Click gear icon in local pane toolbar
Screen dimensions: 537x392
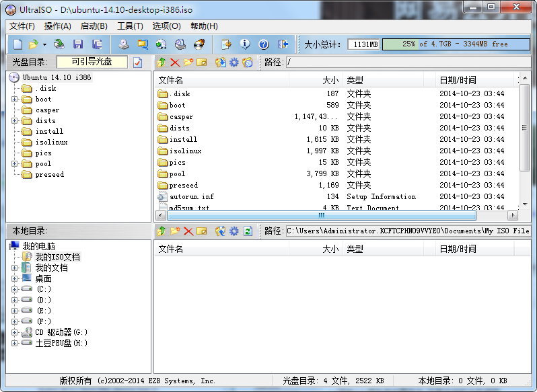click(x=234, y=231)
